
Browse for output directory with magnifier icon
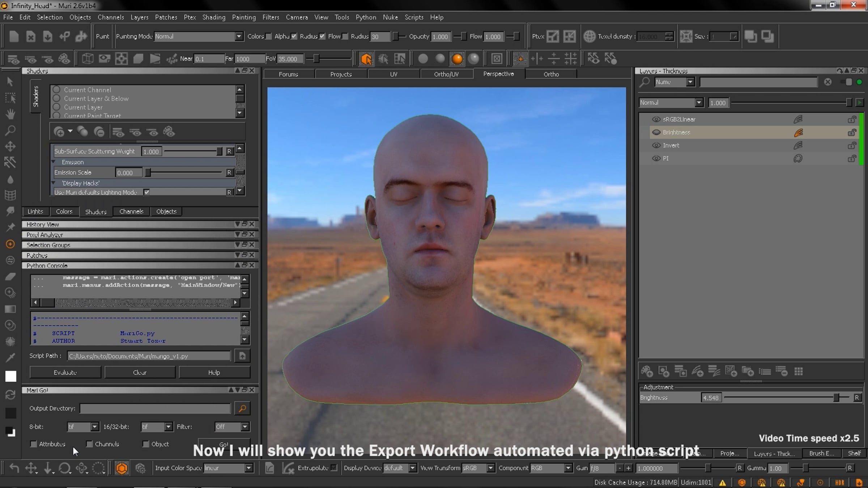click(242, 408)
